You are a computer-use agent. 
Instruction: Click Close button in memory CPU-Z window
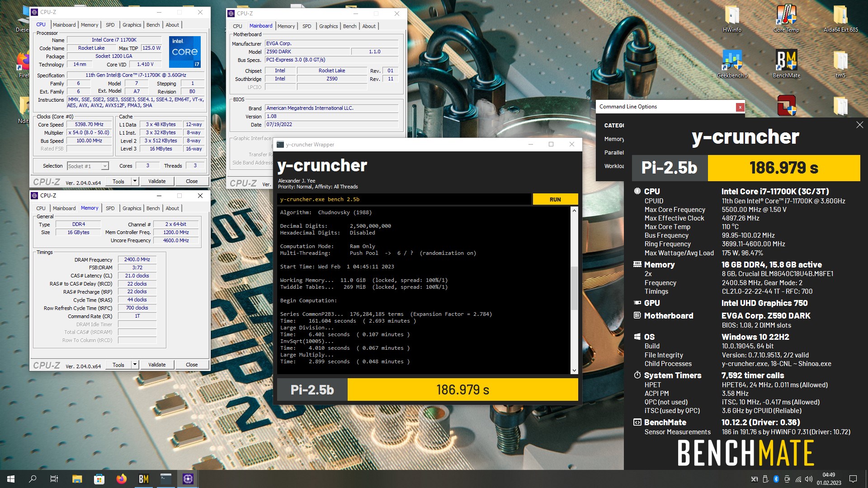[192, 365]
